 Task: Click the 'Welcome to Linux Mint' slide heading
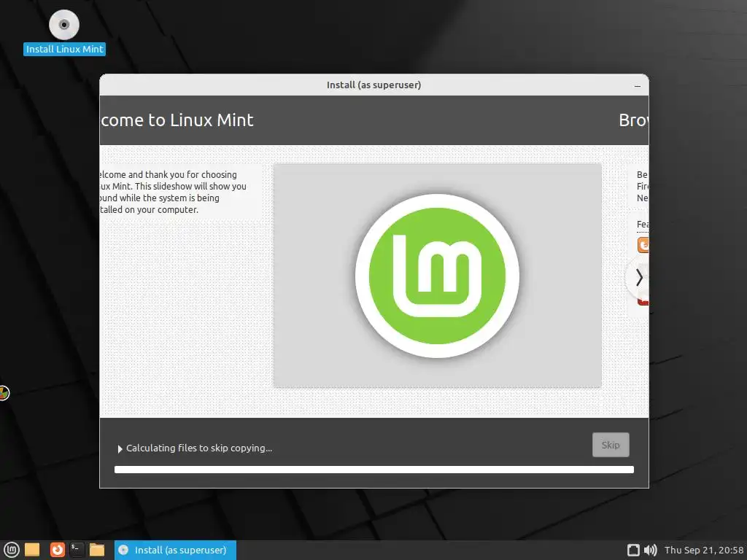click(x=177, y=120)
